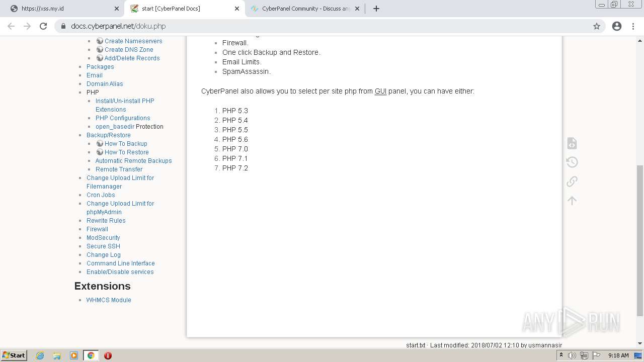Viewport: 644px width, 362px height.
Task: Click the browser back arrow
Action: pos(11,26)
